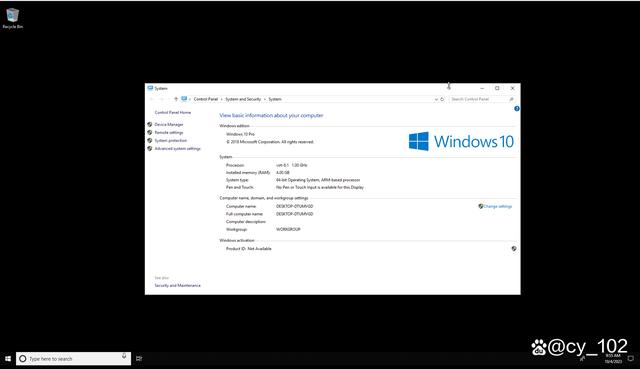Open Advanced system settings link
640x369 pixels.
(x=178, y=149)
